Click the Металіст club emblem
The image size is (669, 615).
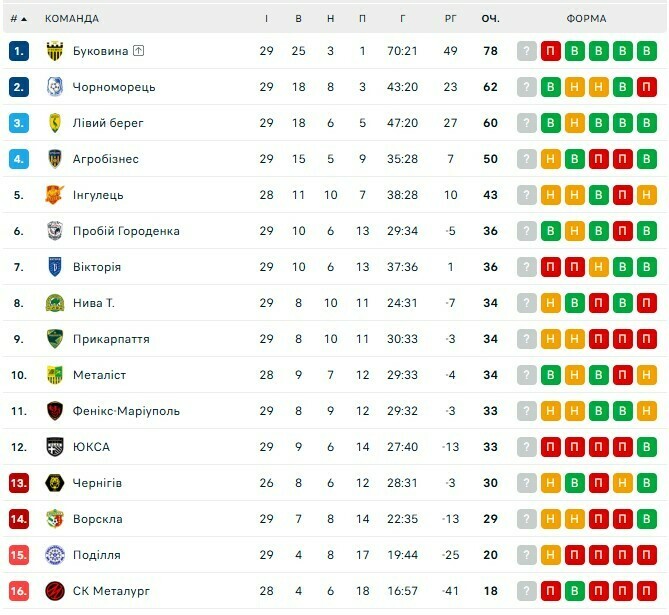[55, 375]
